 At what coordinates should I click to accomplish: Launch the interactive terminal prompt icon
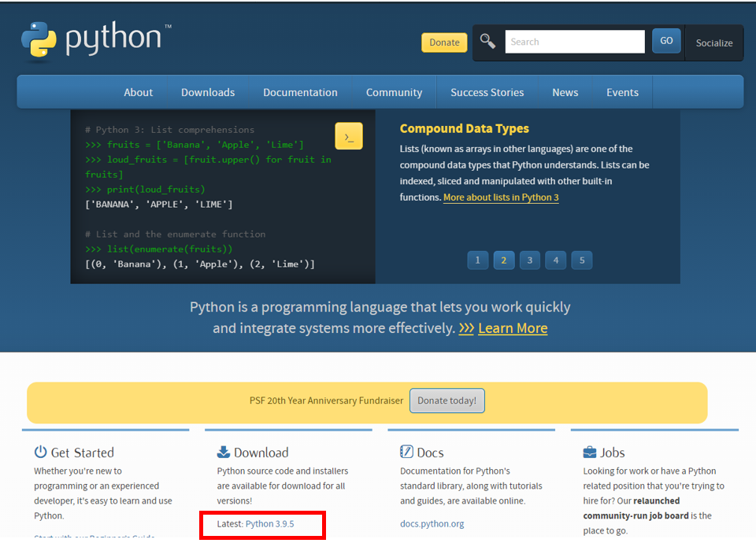coord(349,135)
